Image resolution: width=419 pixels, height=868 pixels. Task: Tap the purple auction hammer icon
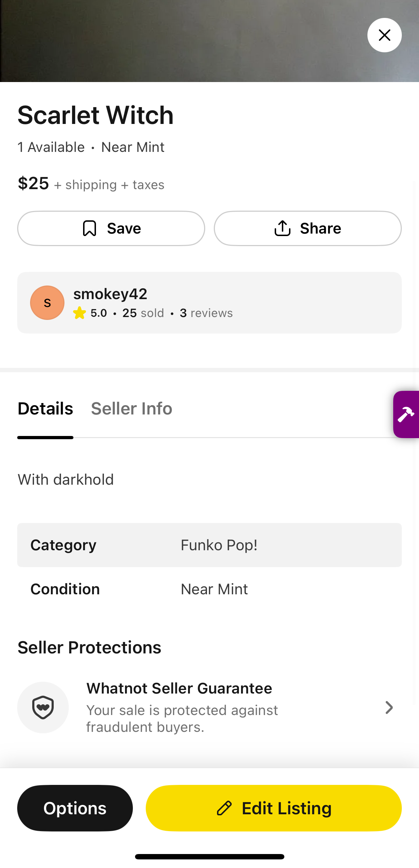[x=406, y=414]
